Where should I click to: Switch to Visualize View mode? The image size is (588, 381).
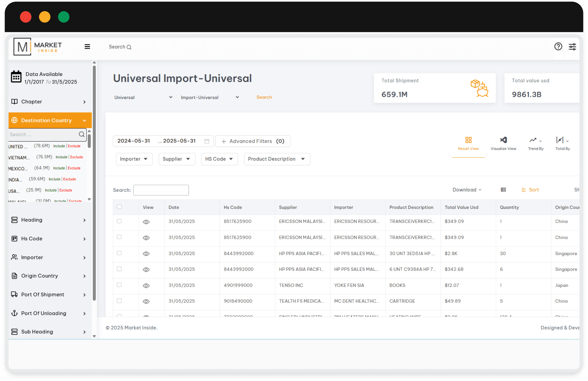click(504, 143)
